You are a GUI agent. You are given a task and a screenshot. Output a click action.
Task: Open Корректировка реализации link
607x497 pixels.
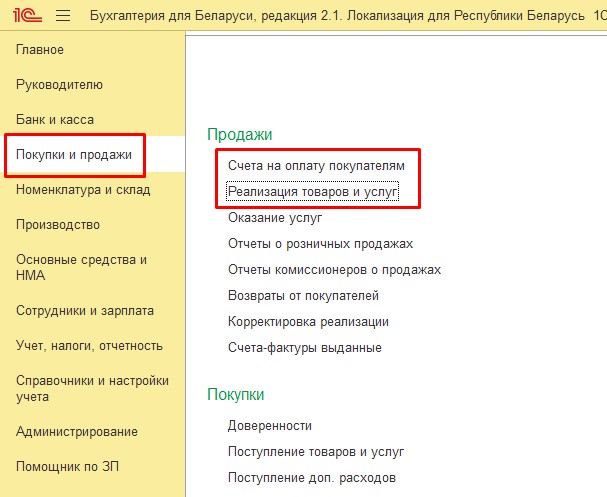tap(308, 321)
